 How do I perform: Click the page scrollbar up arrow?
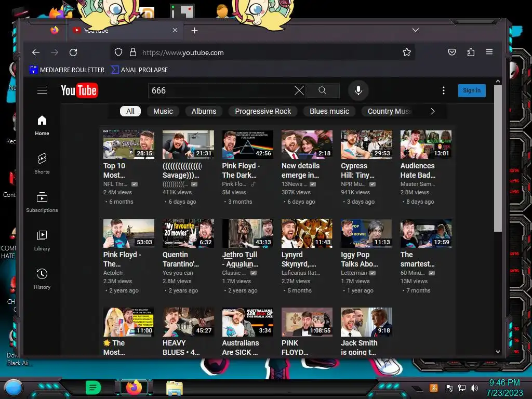coord(498,82)
